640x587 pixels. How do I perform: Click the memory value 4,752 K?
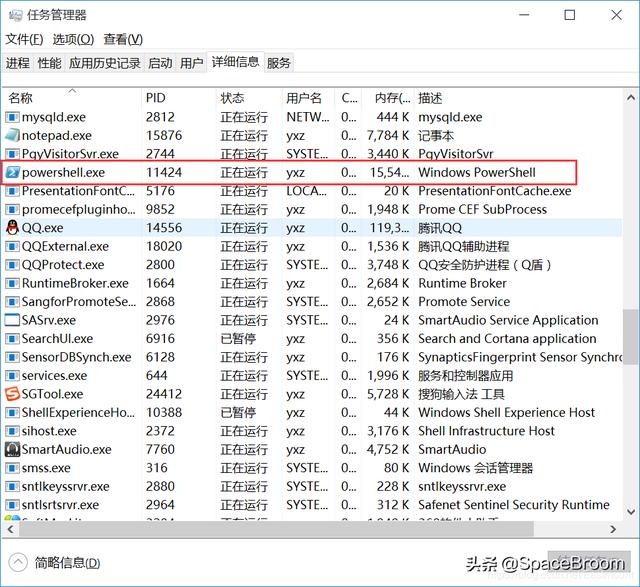388,449
